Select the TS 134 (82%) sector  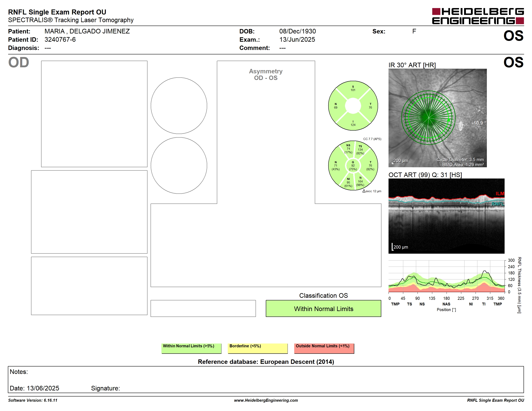360,150
